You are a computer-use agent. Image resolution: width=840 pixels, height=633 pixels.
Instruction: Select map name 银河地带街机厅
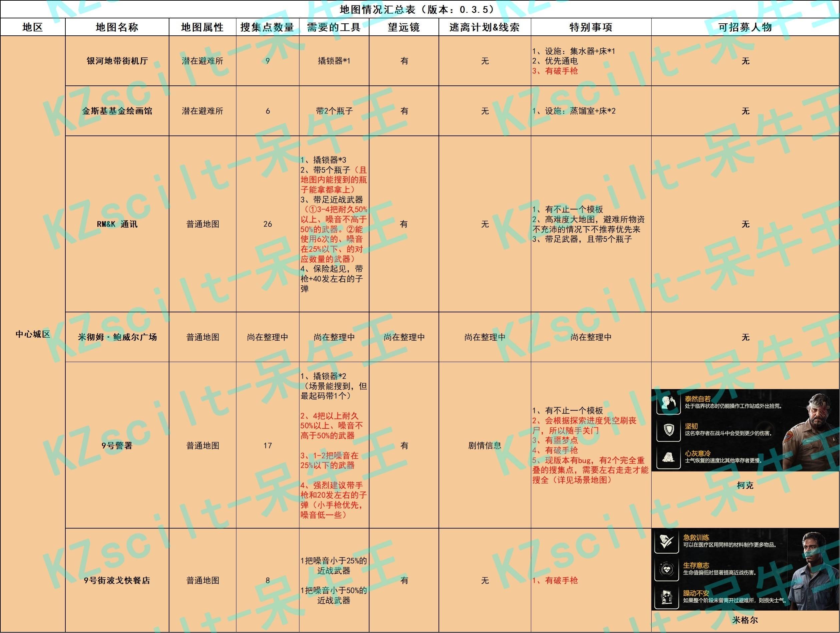coord(117,61)
